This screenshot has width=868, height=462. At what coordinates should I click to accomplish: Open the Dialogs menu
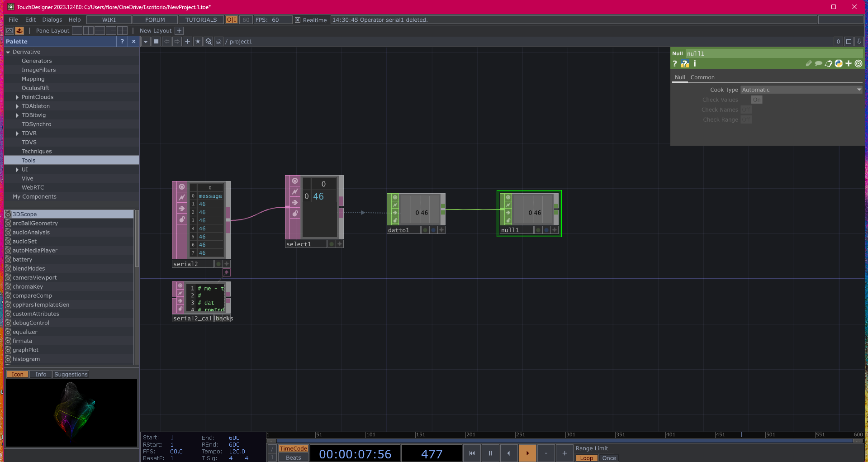[x=52, y=19]
